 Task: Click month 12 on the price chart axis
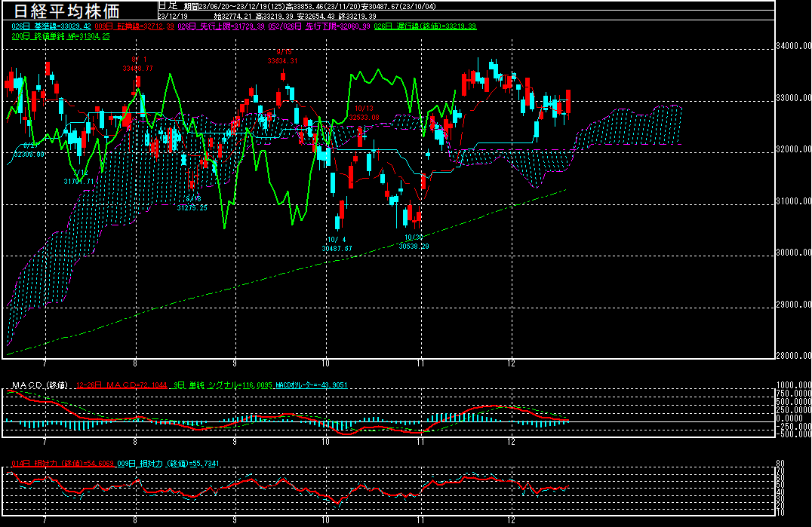512,363
